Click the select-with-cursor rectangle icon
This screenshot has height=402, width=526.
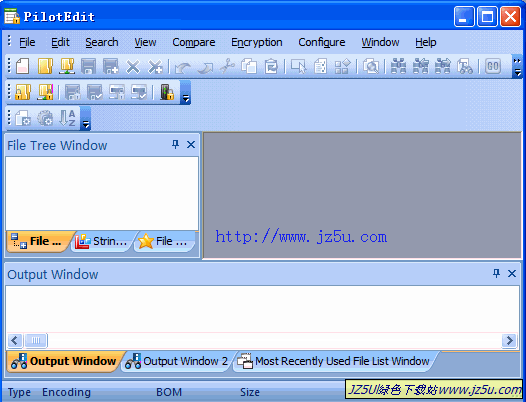tap(299, 66)
